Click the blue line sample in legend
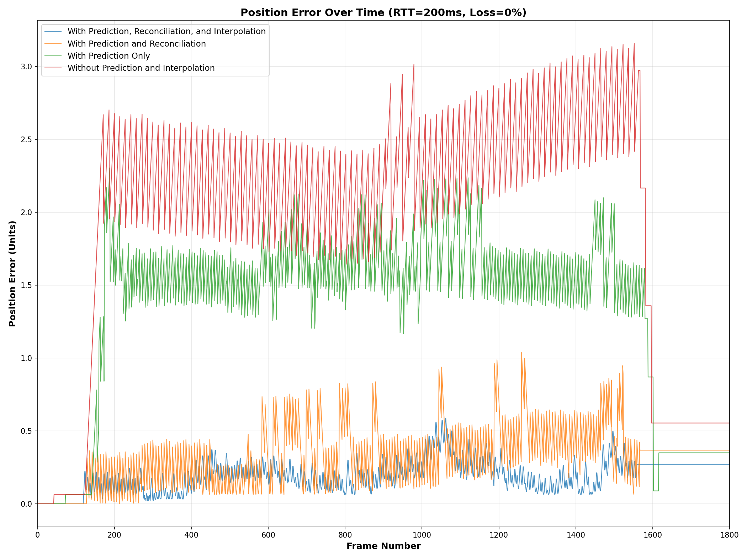Viewport: 747px width, 560px height. pyautogui.click(x=53, y=31)
